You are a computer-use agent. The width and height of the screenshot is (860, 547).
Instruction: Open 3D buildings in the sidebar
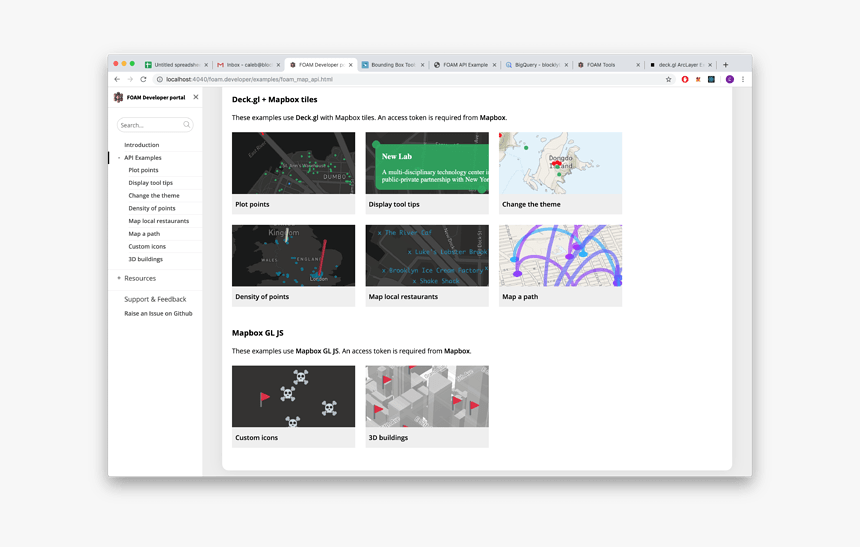click(145, 259)
